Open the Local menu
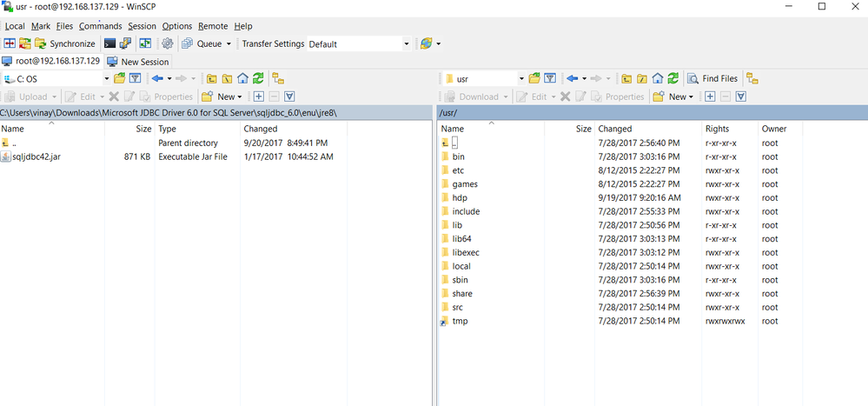The width and height of the screenshot is (868, 406). [15, 26]
